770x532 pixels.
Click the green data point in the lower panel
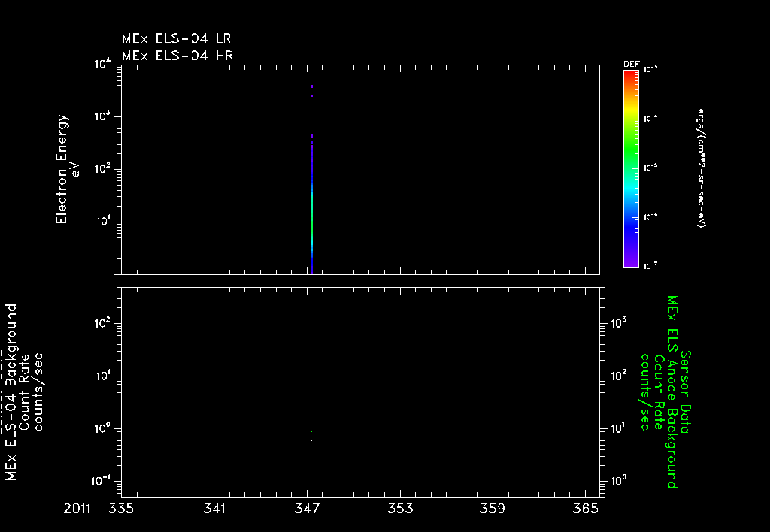tap(311, 432)
